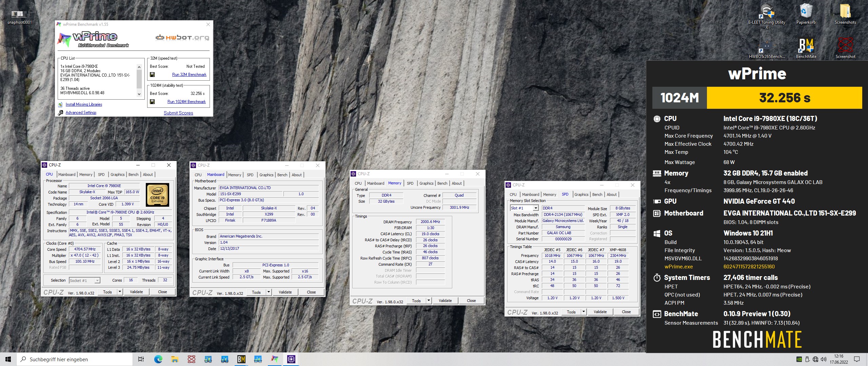This screenshot has width=868, height=366.
Task: Click DRAM Frequency value 2000.6 MHz
Action: pyautogui.click(x=430, y=222)
